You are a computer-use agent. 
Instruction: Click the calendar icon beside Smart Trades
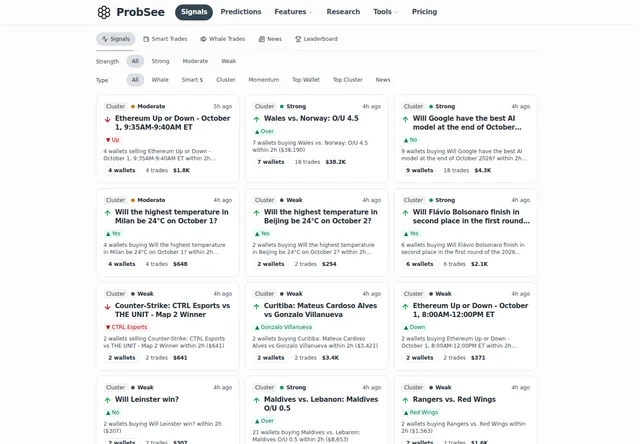[x=146, y=39]
